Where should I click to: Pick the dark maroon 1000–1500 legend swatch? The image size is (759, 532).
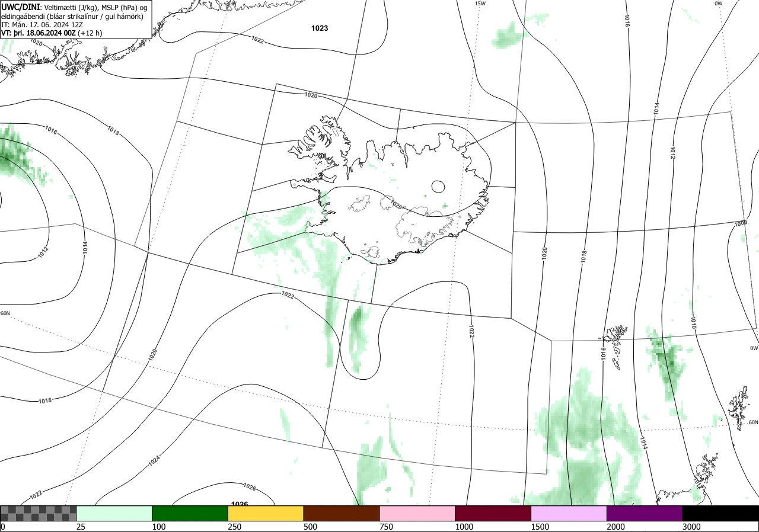[x=493, y=513]
